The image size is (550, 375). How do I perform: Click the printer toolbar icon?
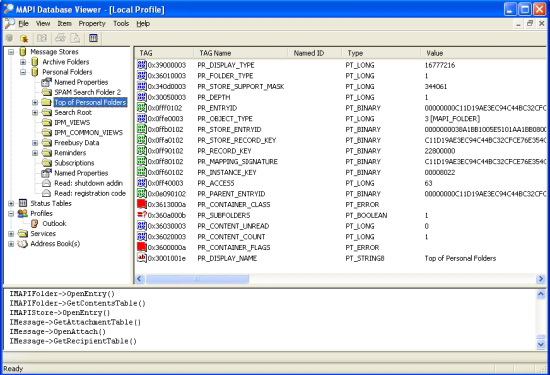60,38
